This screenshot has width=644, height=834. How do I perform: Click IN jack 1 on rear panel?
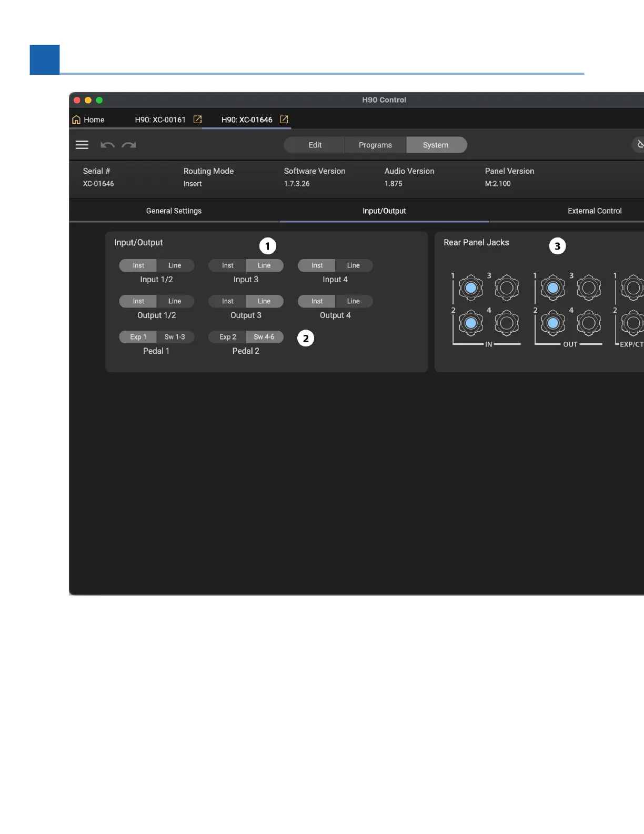pyautogui.click(x=471, y=288)
